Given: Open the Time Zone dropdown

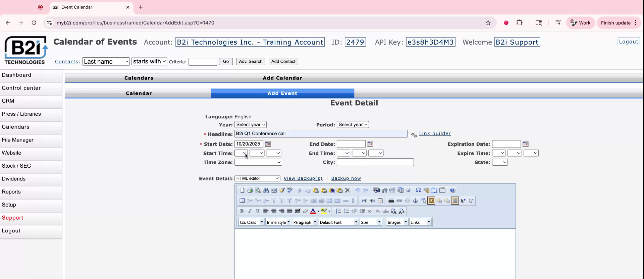Looking at the screenshot, I should pyautogui.click(x=258, y=162).
